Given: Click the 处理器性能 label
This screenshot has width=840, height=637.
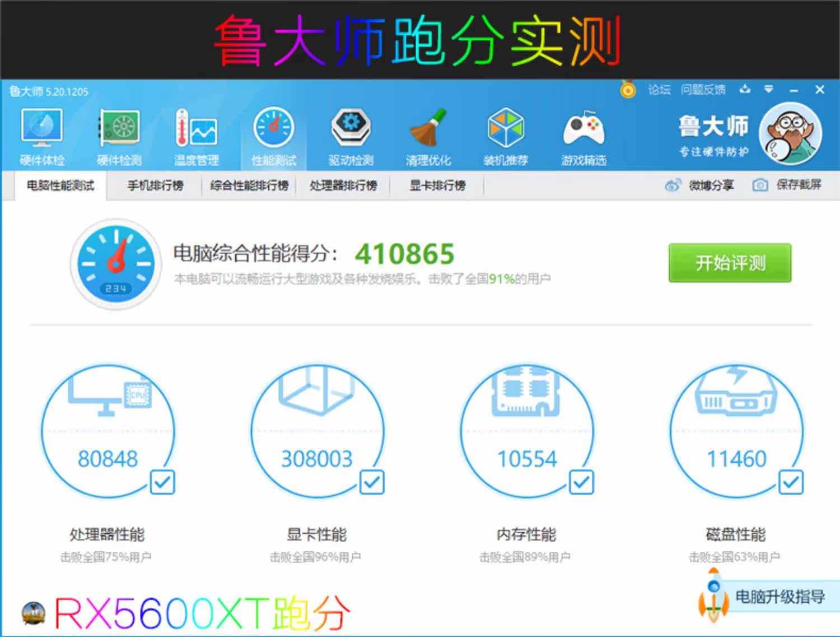Looking at the screenshot, I should [x=107, y=534].
